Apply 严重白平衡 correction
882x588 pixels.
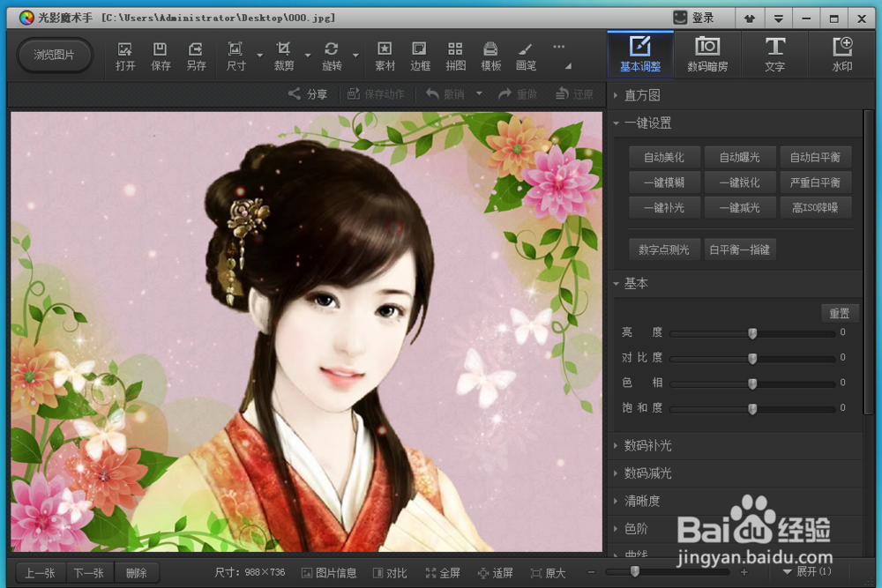(x=816, y=182)
